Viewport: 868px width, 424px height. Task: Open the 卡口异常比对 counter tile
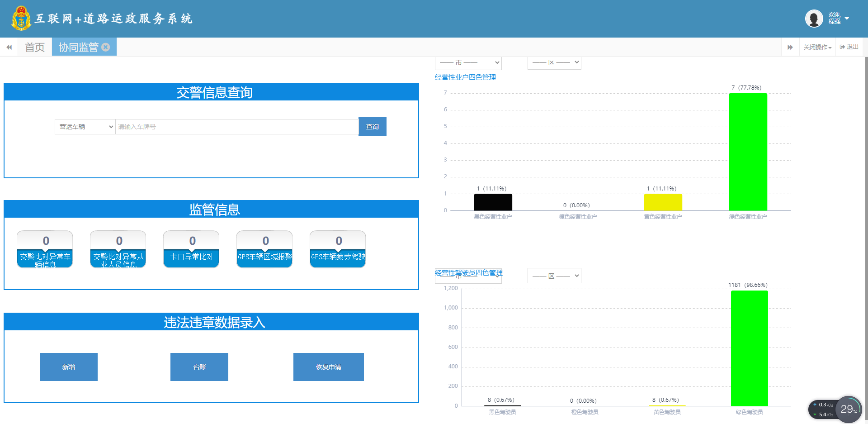coord(191,249)
